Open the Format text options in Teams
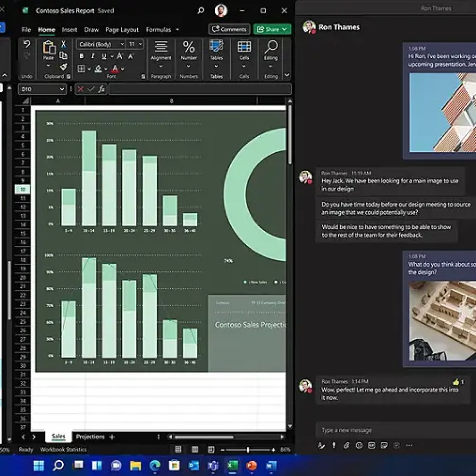 322,445
